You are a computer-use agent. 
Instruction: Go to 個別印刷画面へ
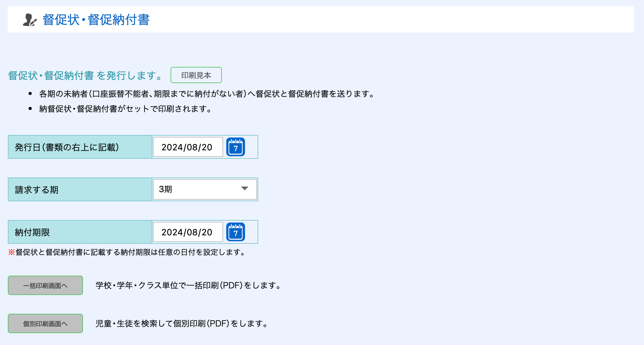coord(45,323)
